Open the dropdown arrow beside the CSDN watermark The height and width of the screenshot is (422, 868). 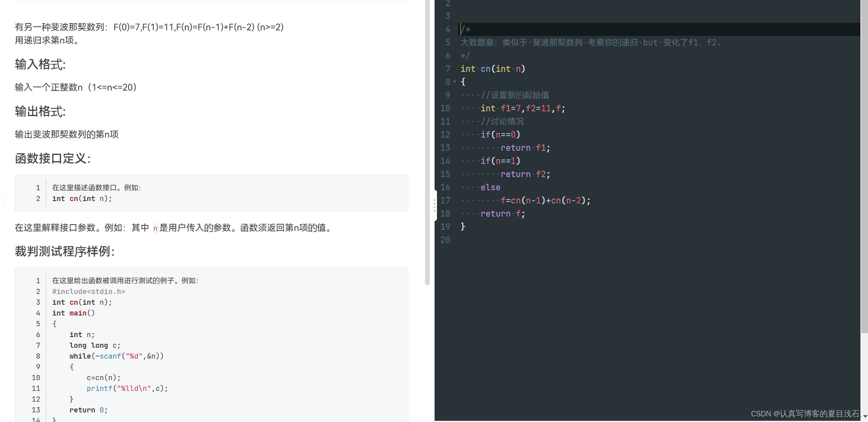(864, 415)
